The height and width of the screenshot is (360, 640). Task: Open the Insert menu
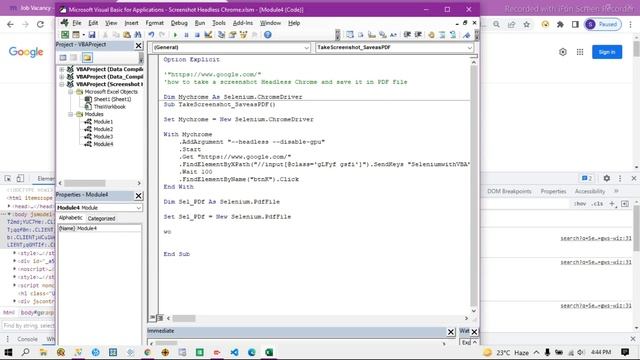click(131, 23)
